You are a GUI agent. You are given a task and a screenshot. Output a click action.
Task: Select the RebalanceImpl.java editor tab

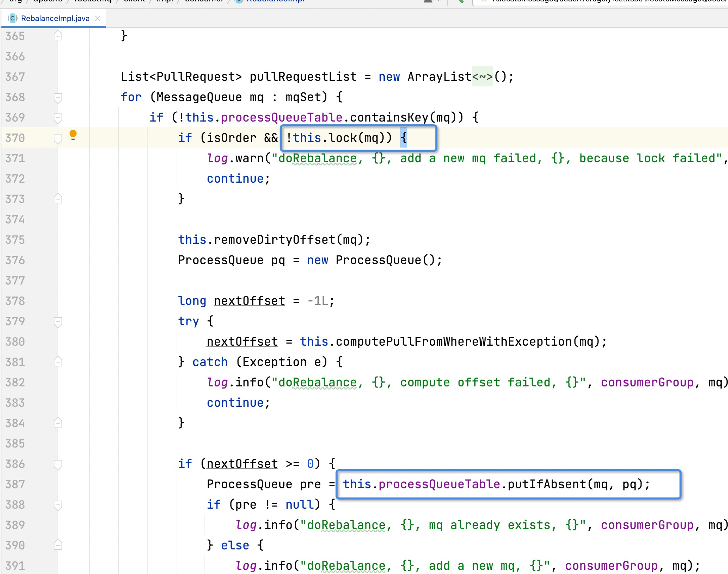[55, 18]
